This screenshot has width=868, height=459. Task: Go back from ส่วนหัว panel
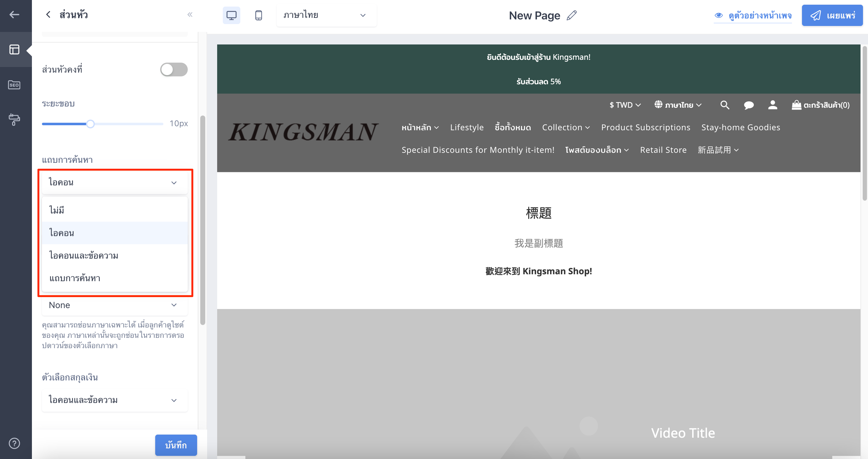48,14
